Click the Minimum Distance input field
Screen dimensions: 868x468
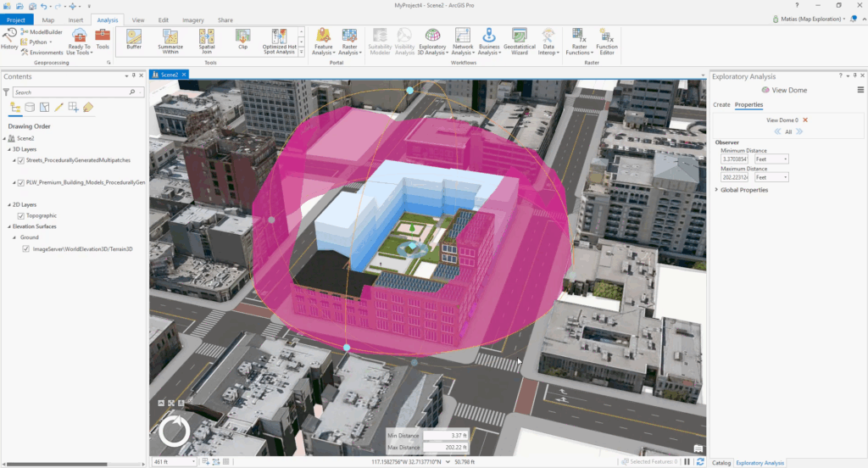tap(735, 159)
